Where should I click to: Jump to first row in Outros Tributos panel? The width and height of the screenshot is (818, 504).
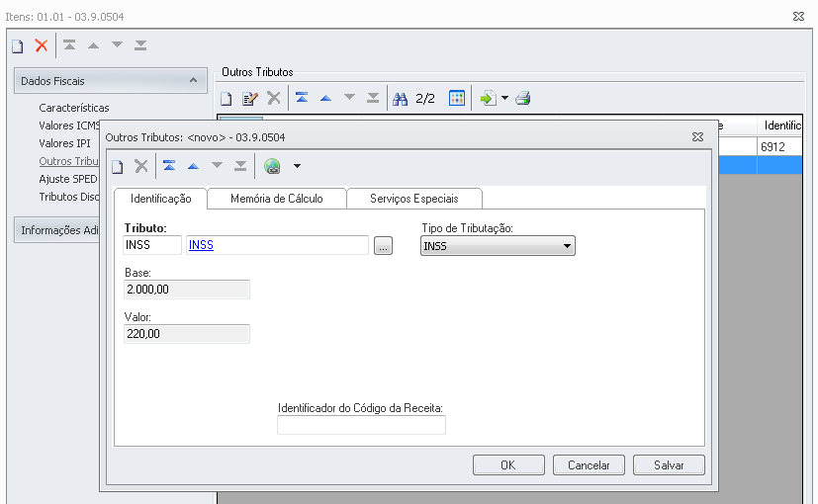point(302,98)
